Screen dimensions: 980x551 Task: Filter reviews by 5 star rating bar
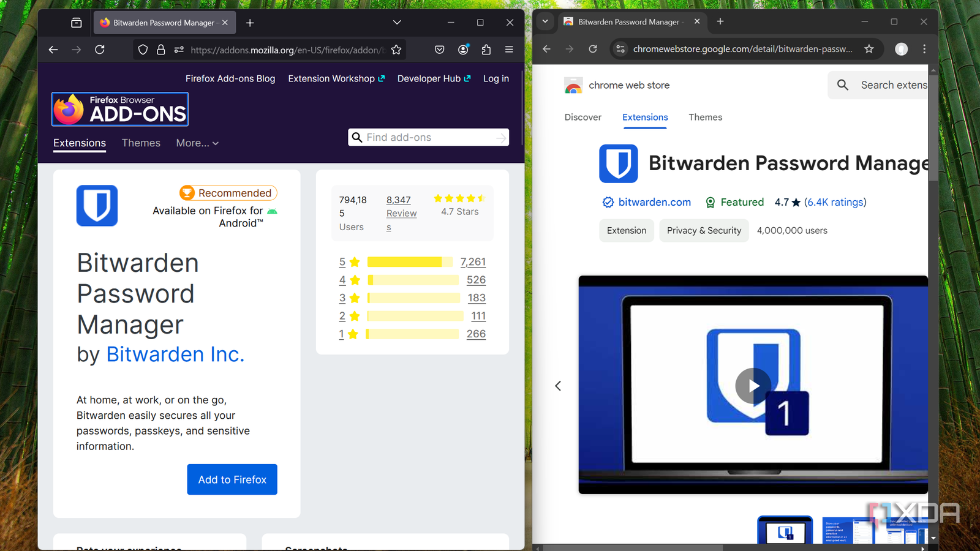pos(410,262)
